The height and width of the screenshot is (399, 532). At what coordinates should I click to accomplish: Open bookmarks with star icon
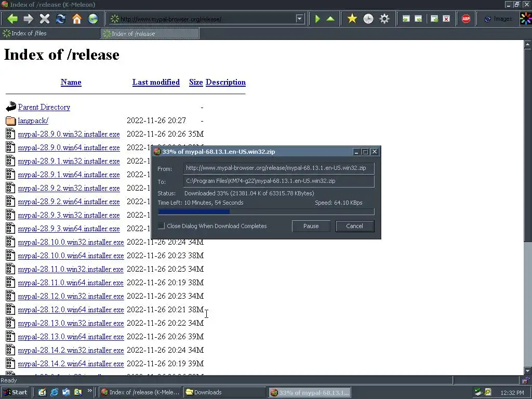tap(352, 19)
